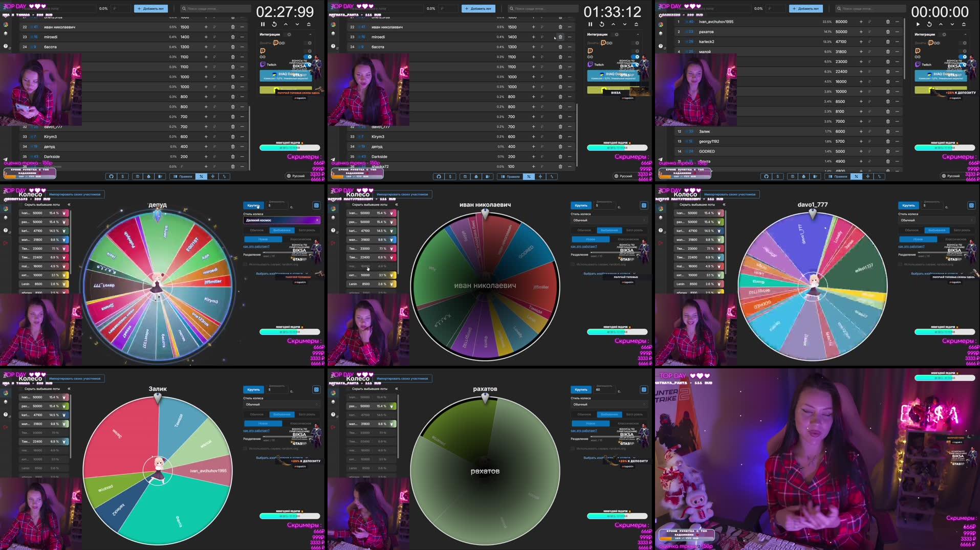Open the three-dot menu in GODRED's row
This screenshot has height=550, width=980.
897,151
